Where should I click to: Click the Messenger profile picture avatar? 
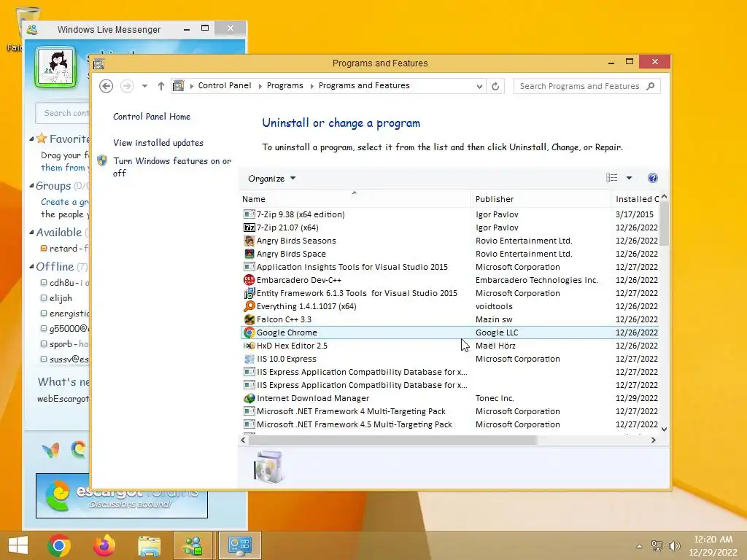click(x=55, y=67)
